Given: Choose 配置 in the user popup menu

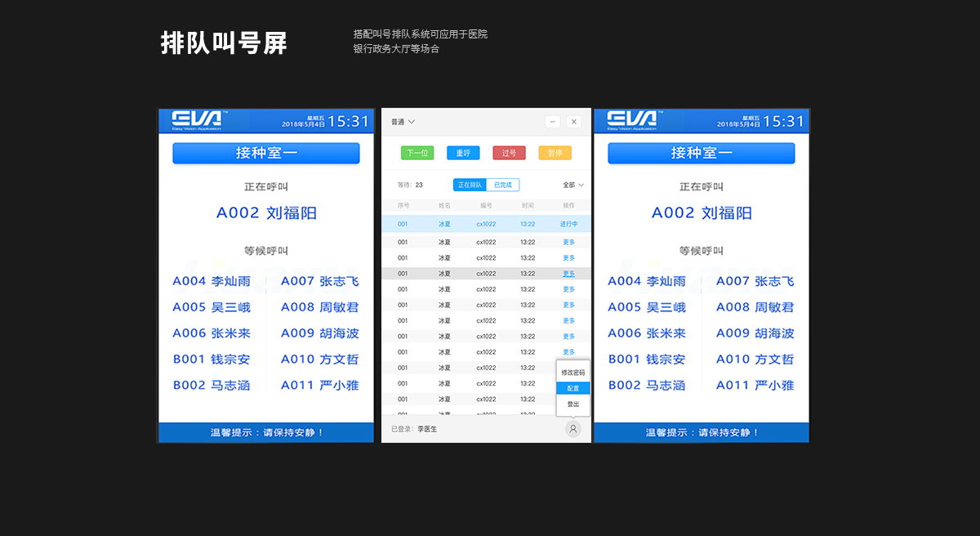Looking at the screenshot, I should click(x=572, y=388).
